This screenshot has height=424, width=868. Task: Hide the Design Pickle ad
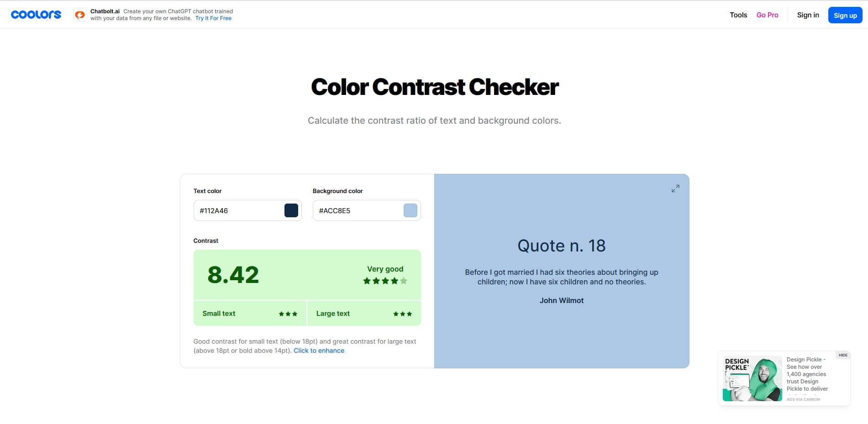[x=843, y=355]
